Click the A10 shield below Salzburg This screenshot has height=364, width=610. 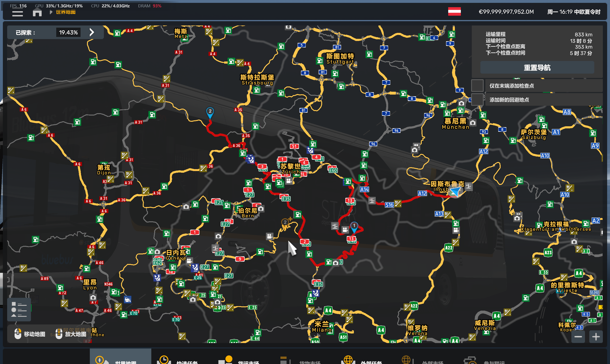[545, 156]
